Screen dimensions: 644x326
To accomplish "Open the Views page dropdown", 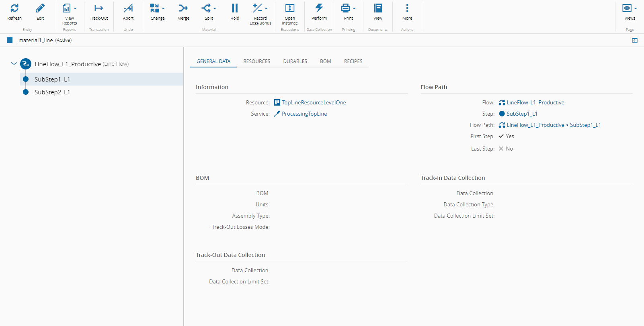I will tap(636, 8).
